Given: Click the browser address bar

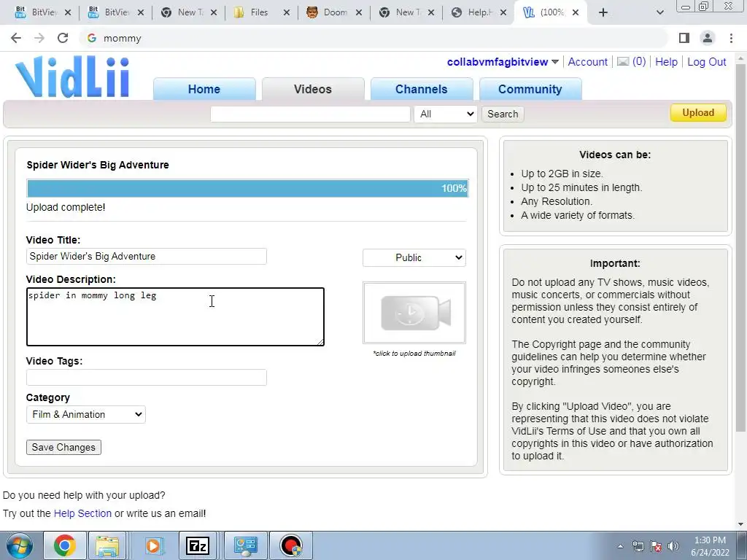Looking at the screenshot, I should coord(374,38).
